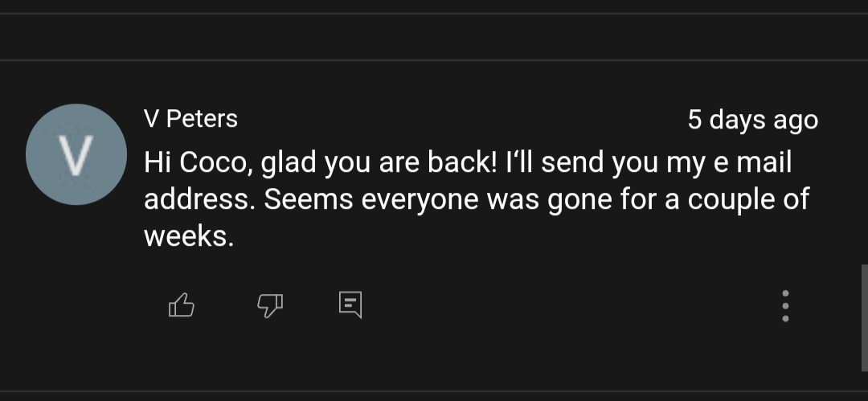Toggle the like on the Coco comment
Image resolution: width=868 pixels, height=401 pixels.
[182, 305]
